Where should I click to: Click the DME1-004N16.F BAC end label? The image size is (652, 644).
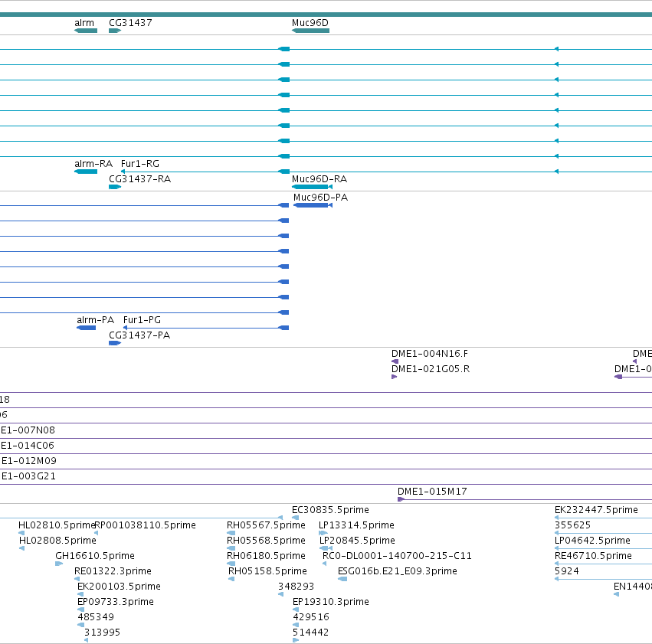[430, 354]
